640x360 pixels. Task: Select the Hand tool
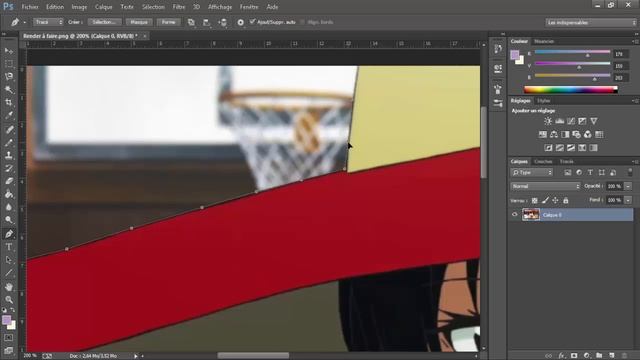(x=9, y=287)
